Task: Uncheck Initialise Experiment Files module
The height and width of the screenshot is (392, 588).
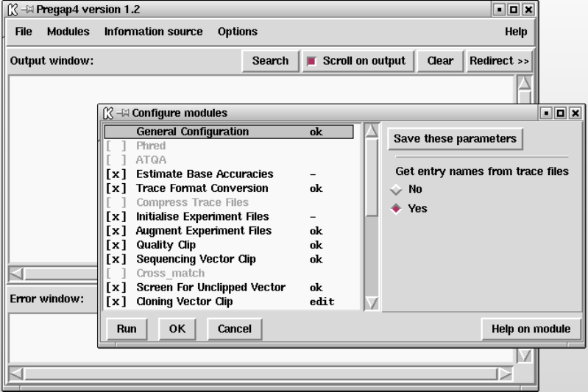Action: click(x=116, y=217)
